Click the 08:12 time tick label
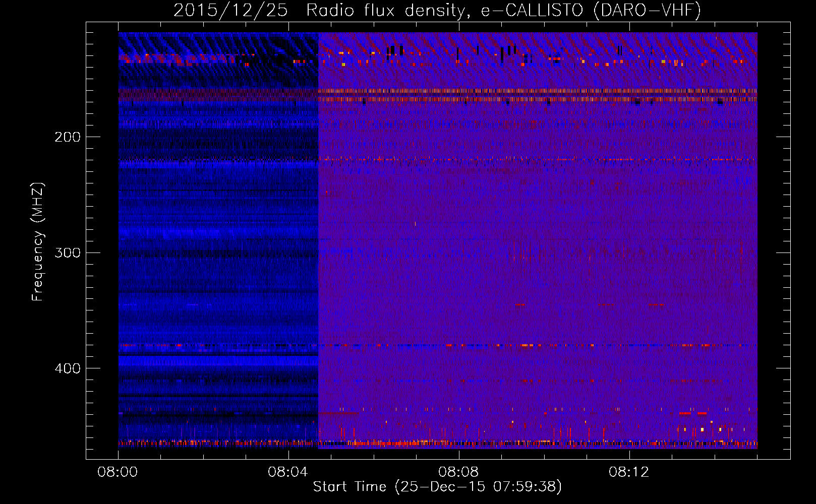816x504 pixels. pyautogui.click(x=629, y=472)
